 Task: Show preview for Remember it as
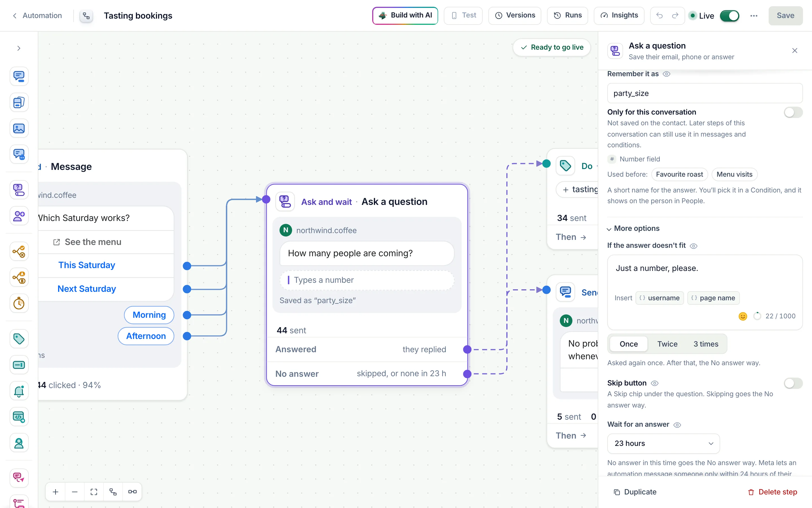[667, 74]
